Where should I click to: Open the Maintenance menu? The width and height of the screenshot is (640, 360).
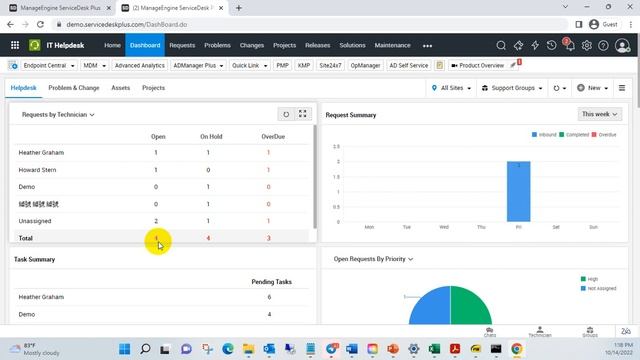tap(392, 45)
